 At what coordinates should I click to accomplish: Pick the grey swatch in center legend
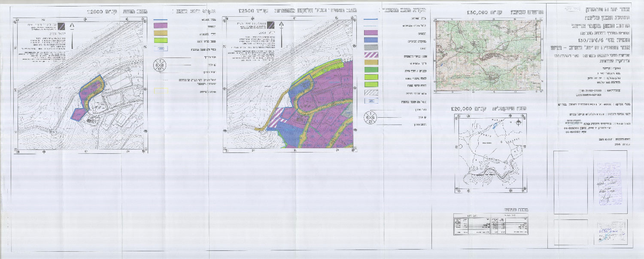(x=371, y=48)
